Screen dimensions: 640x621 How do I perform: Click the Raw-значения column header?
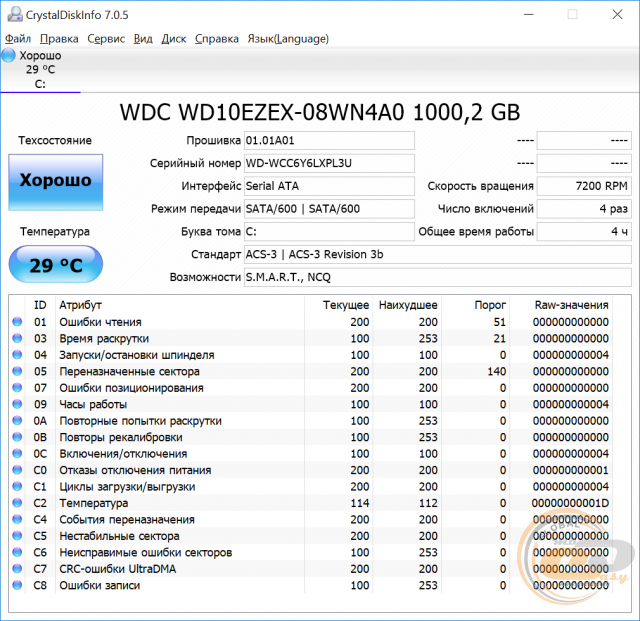(571, 305)
